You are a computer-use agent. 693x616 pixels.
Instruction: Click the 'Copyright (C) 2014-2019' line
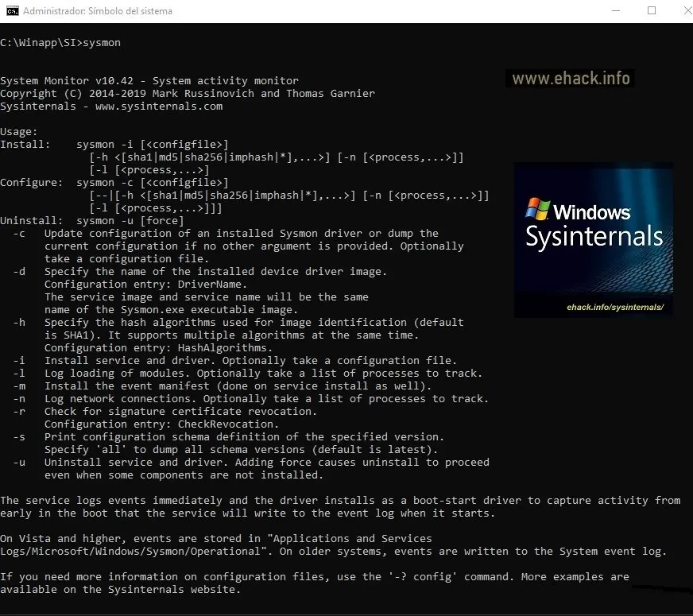click(x=188, y=94)
